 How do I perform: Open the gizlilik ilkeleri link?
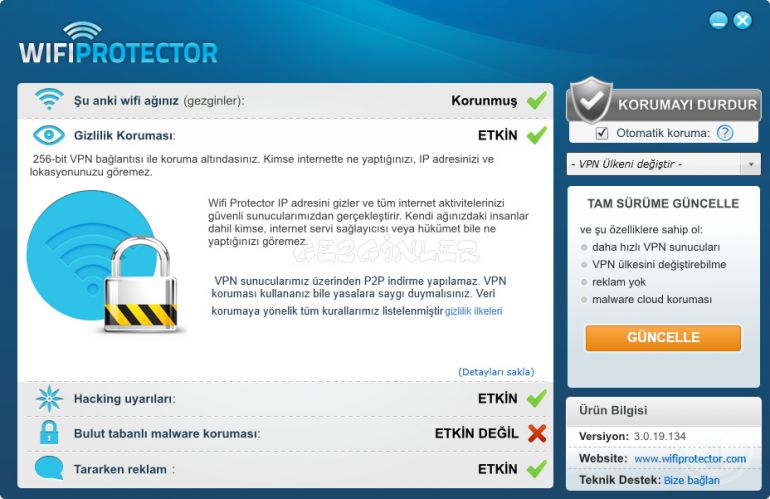click(x=473, y=311)
